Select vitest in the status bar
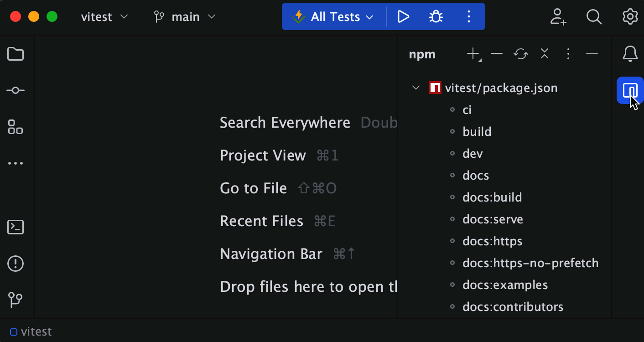The width and height of the screenshot is (644, 342). click(x=31, y=332)
